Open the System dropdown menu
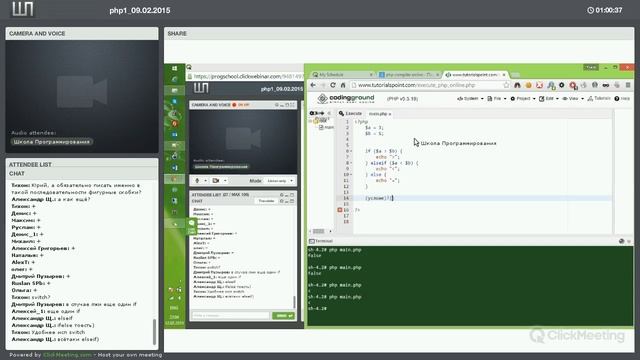The width and height of the screenshot is (640, 360). tap(470, 99)
